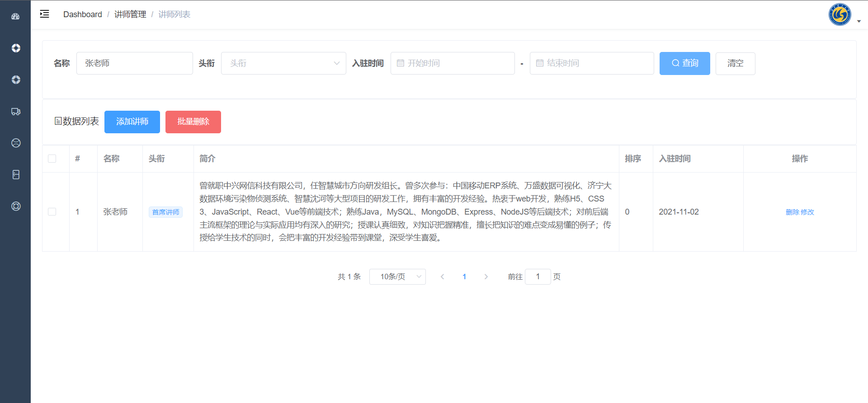Viewport: 868px width, 403px height.
Task: Click the next page arrow
Action: [x=486, y=276]
